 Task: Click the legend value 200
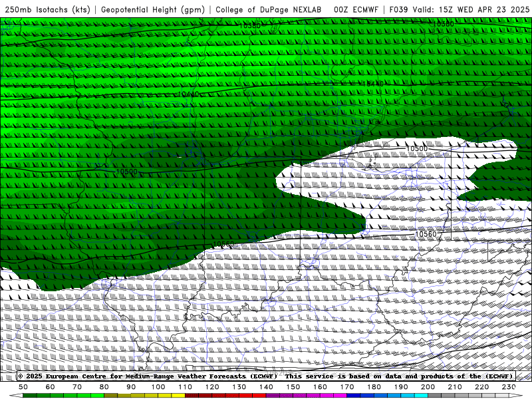click(x=428, y=387)
